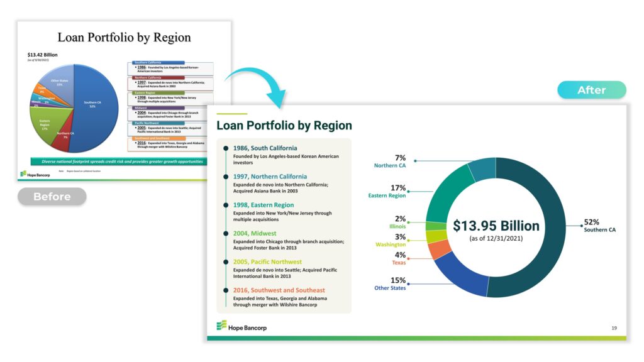Select the 2004 Midwest timeline bullet
The image size is (644, 362).
(x=225, y=233)
